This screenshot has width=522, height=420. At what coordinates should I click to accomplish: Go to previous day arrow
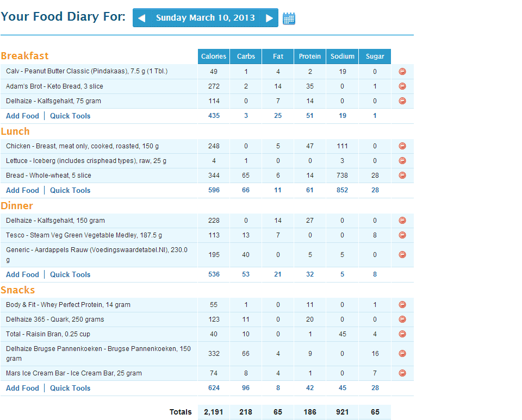point(141,18)
